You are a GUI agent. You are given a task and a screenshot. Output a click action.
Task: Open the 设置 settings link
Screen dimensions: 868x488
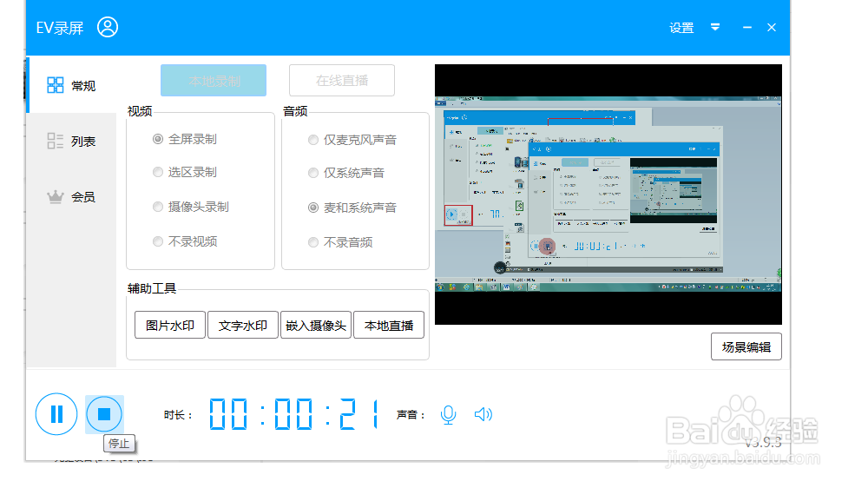tap(681, 28)
